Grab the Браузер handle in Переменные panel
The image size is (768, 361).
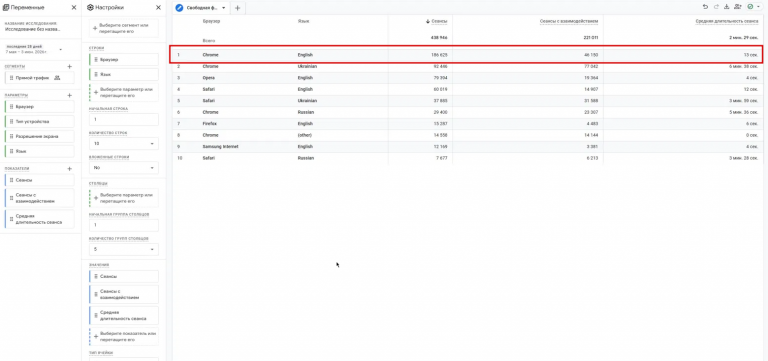(x=11, y=106)
